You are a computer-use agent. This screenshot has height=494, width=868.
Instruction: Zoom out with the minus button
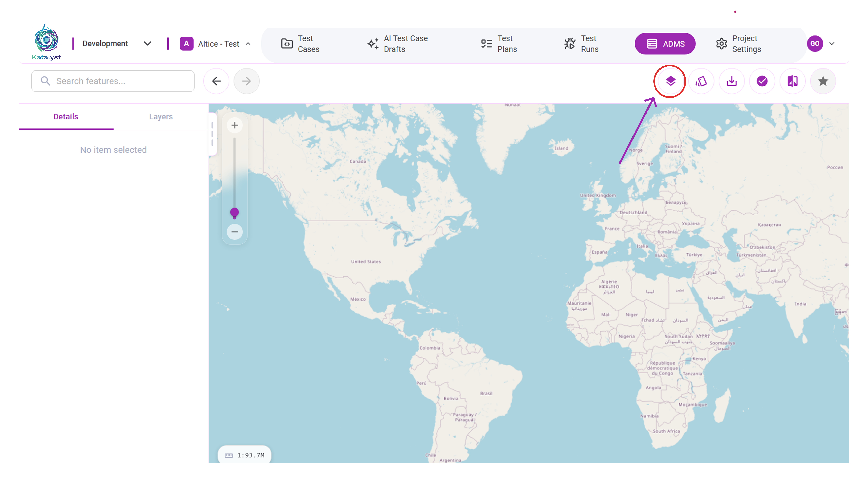234,232
